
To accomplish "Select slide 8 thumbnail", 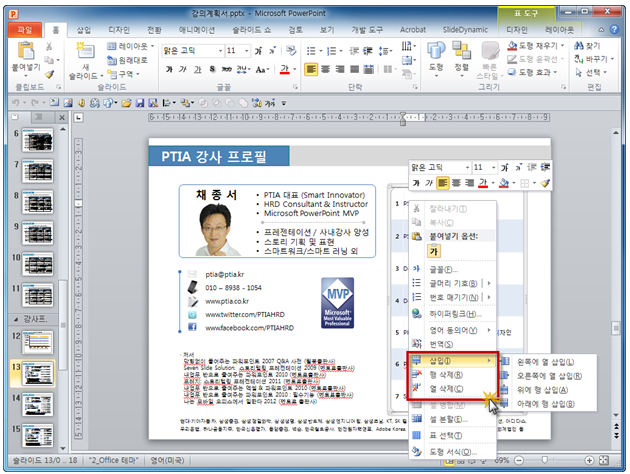I will (37, 202).
